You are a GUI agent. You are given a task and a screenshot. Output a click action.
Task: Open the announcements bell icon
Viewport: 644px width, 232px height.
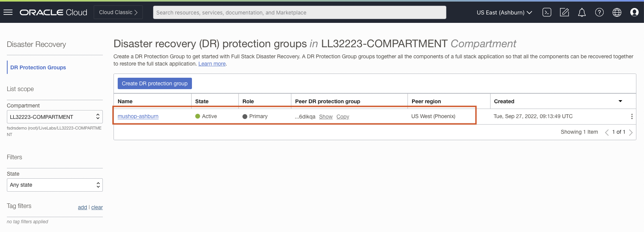coord(582,13)
